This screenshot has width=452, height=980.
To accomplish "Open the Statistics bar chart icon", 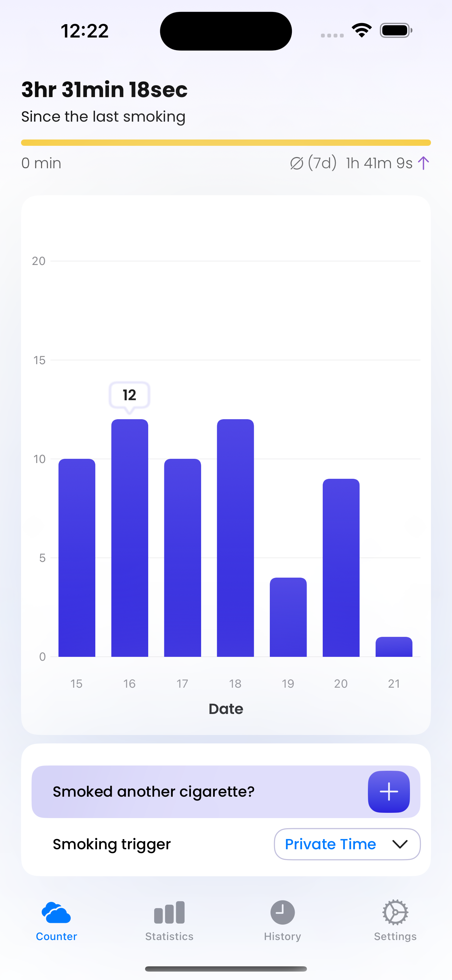I will click(x=169, y=912).
